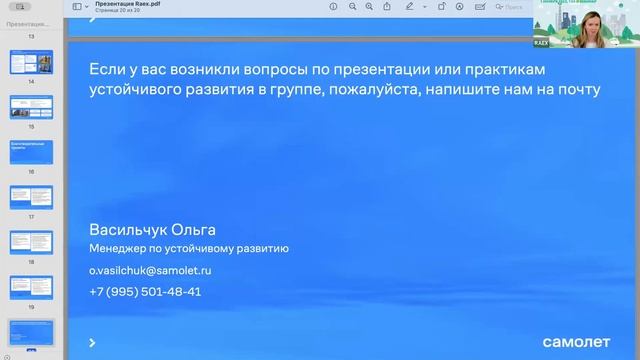640x360 pixels.
Task: Show the Markup toolbar icon
Action: click(460, 7)
